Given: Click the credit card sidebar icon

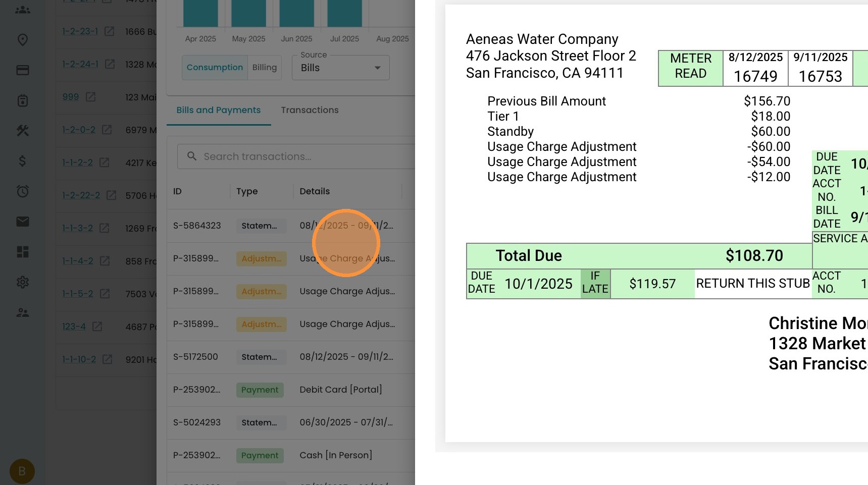Looking at the screenshot, I should click(23, 70).
